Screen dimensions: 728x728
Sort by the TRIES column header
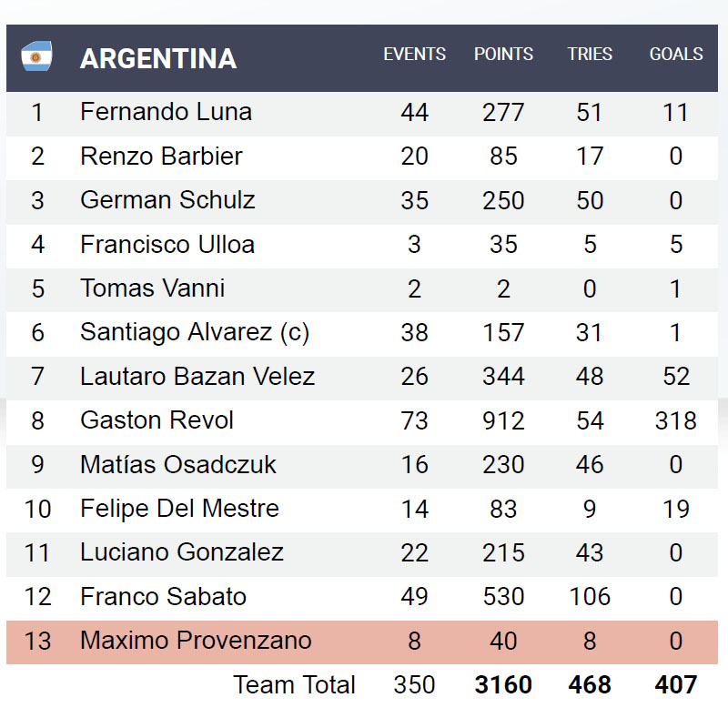(590, 55)
